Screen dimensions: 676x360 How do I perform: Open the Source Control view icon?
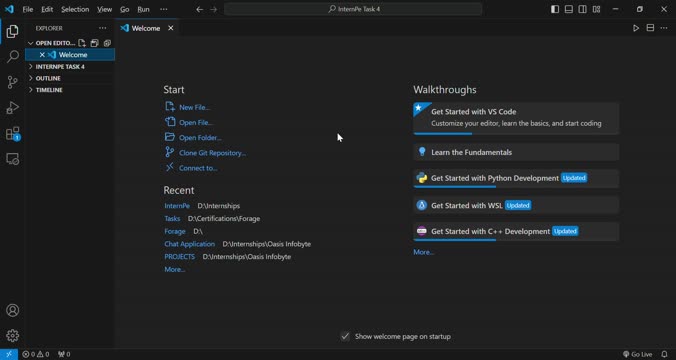click(13, 82)
